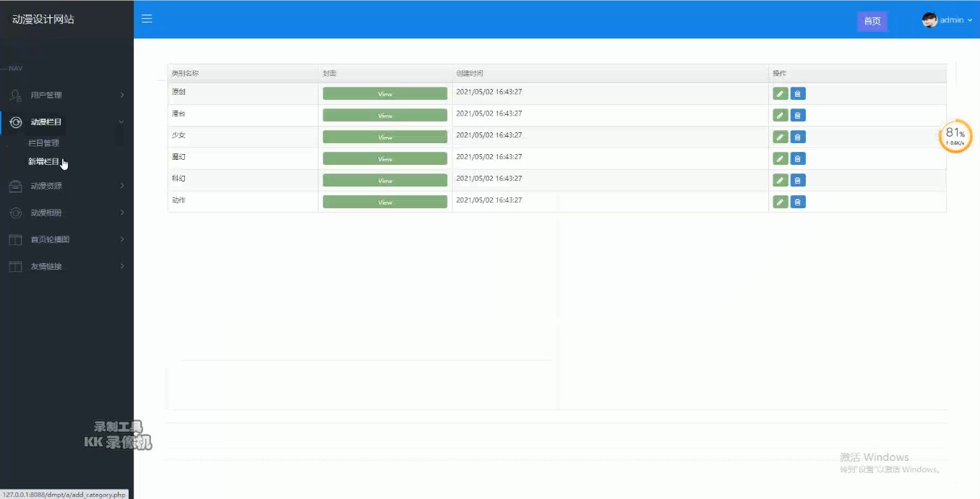Click the 友情链接 sidebar icon
This screenshot has height=499, width=980.
coord(15,266)
